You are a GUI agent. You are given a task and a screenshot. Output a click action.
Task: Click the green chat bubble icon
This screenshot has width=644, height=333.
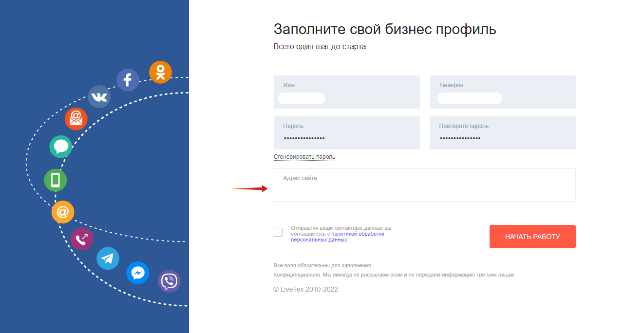click(61, 147)
